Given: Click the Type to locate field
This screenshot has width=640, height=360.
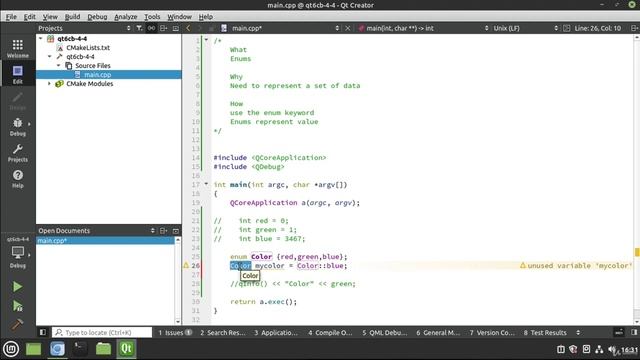Looking at the screenshot, I should tap(102, 332).
